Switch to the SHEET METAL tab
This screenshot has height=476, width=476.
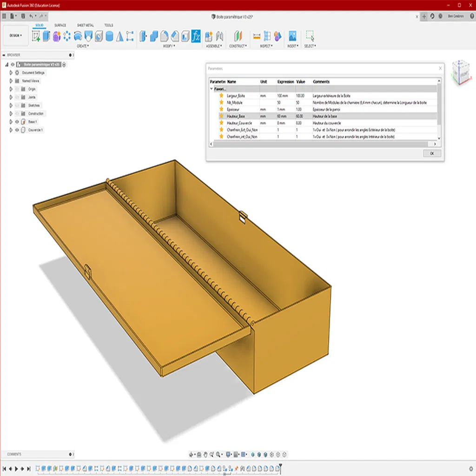(x=86, y=25)
